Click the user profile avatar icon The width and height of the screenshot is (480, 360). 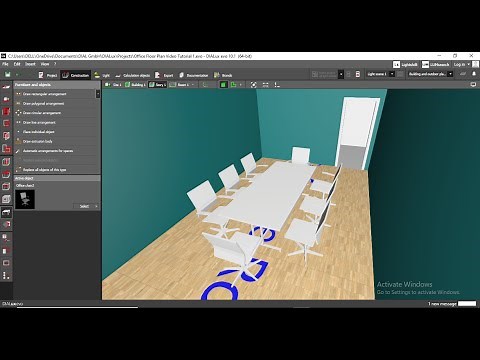(475, 64)
